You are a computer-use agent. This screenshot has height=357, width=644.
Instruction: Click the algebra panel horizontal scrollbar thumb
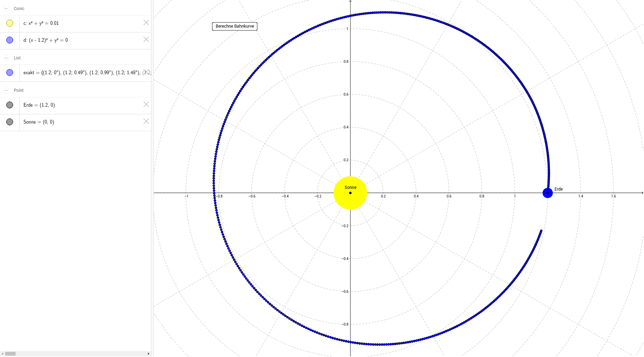(10, 354)
